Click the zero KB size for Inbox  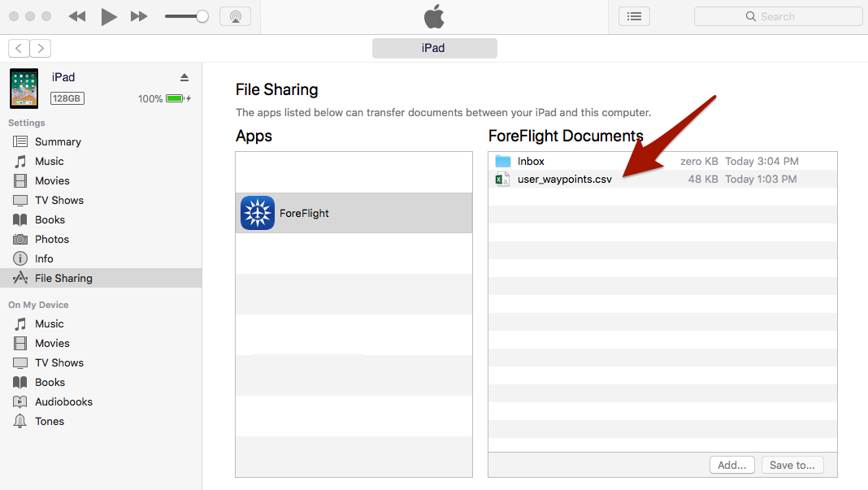coord(699,161)
